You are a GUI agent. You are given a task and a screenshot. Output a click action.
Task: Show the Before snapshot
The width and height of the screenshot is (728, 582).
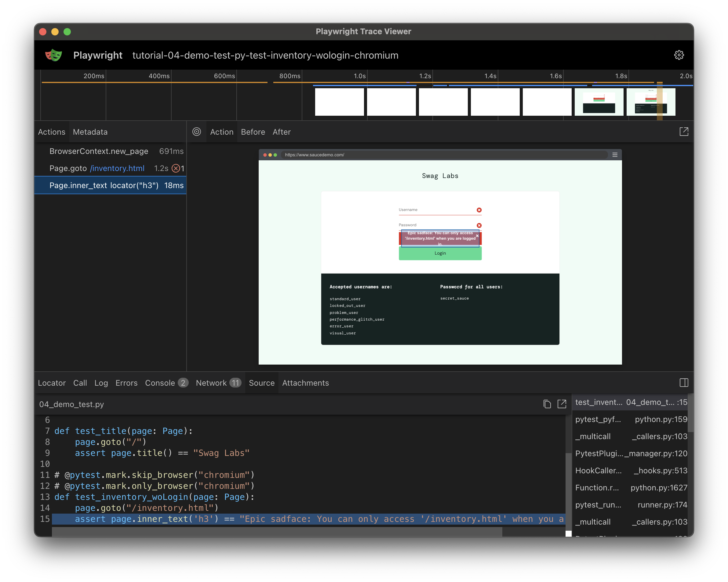click(x=253, y=132)
